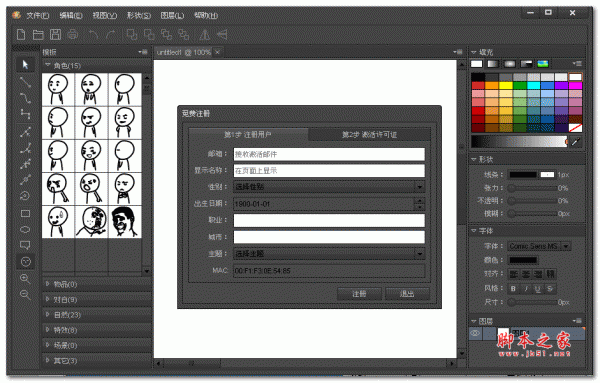
Task: Enable vertical text button in 对齐 row
Action: [x=551, y=274]
